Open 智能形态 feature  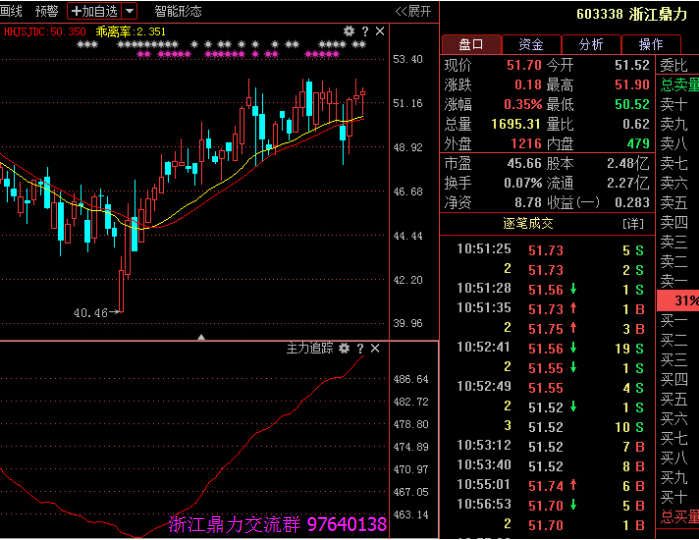click(x=178, y=11)
